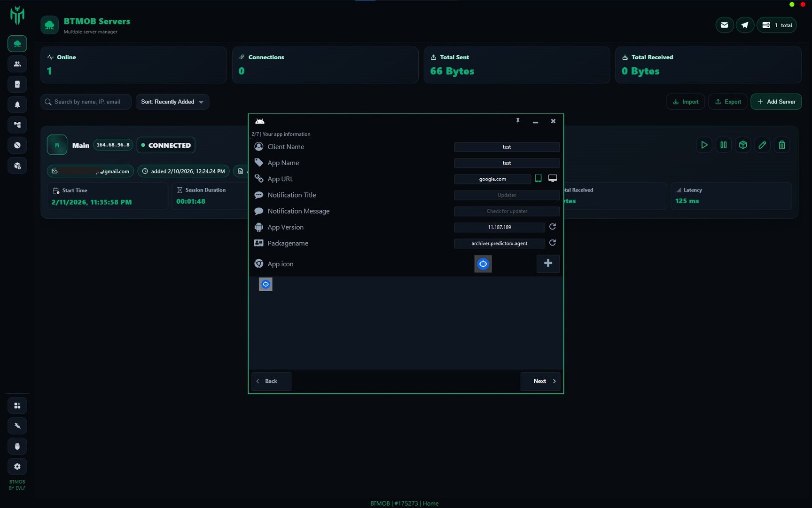Open the users section in the sidebar
This screenshot has height=508, width=812.
tap(17, 64)
